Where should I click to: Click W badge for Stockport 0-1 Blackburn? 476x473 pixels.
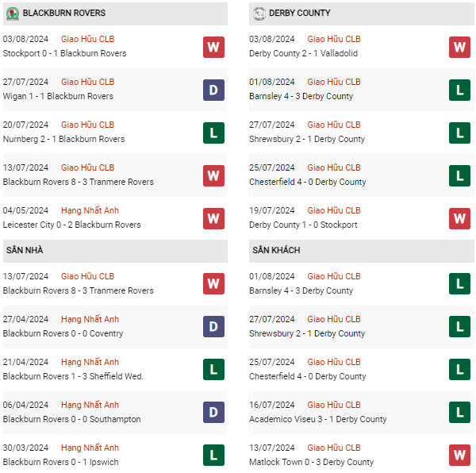(x=213, y=47)
